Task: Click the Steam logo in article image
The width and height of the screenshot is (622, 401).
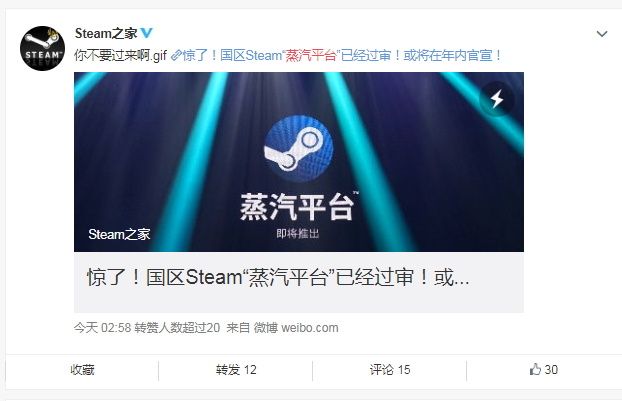Action: [299, 149]
